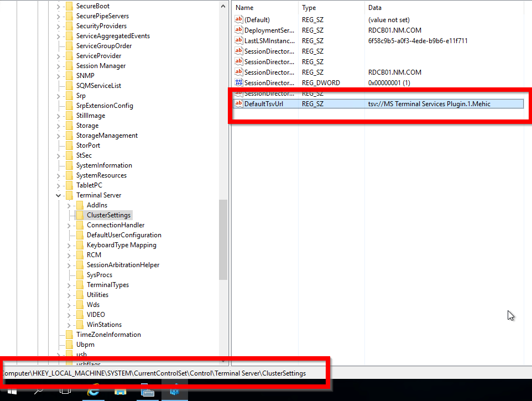Expand the SNMP registry key
This screenshot has width=532, height=401.
[58, 75]
